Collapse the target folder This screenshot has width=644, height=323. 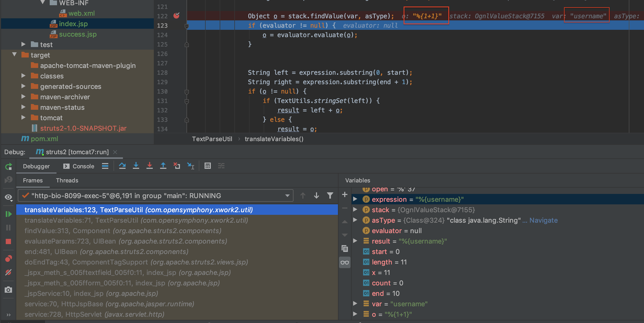pyautogui.click(x=14, y=55)
